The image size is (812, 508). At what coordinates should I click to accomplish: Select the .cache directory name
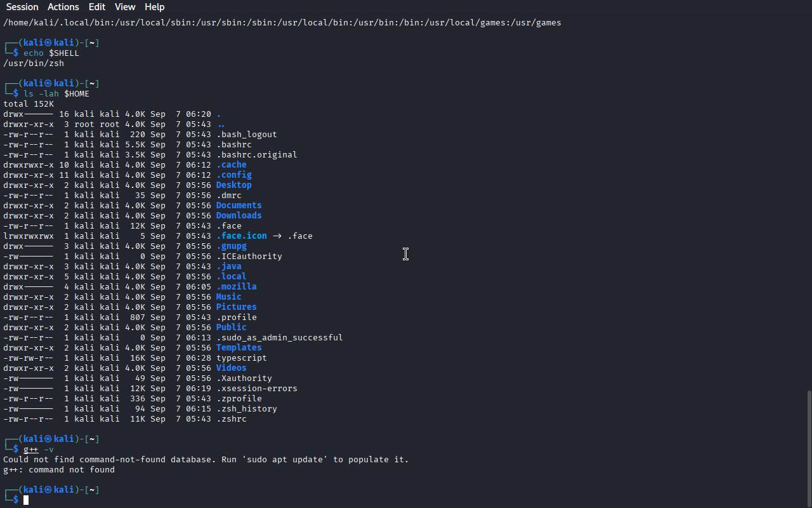click(x=232, y=165)
